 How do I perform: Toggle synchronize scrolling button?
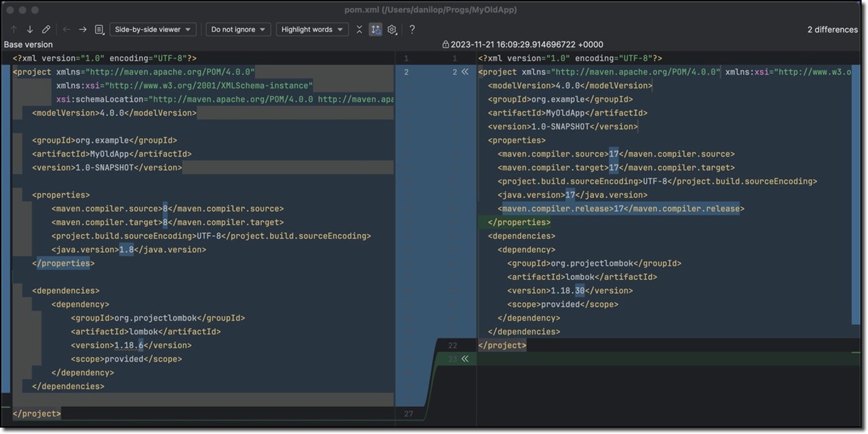tap(376, 30)
